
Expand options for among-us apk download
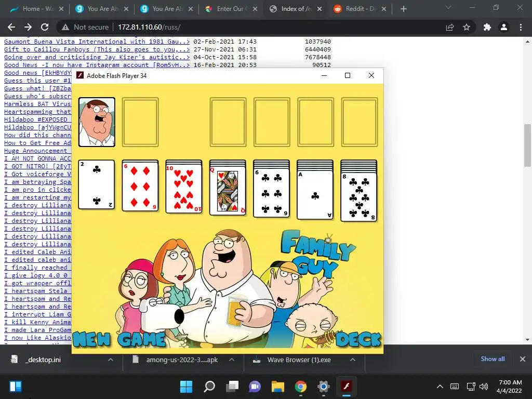[x=232, y=360]
